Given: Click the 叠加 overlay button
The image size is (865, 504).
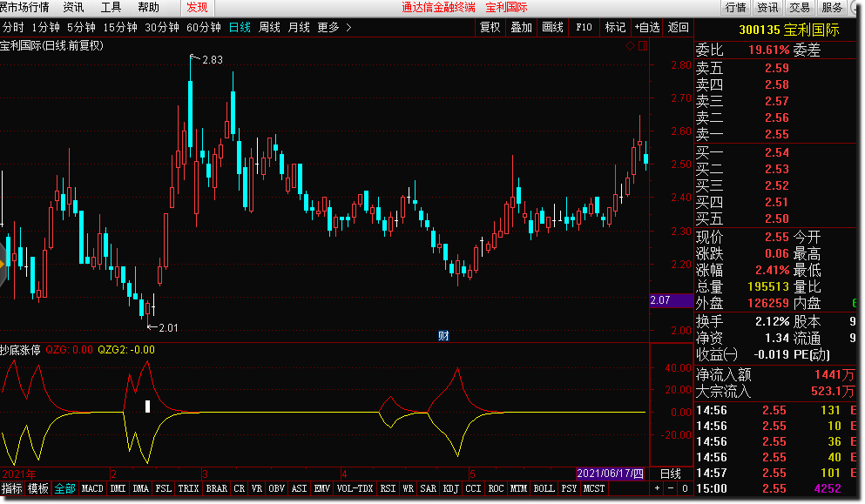Looking at the screenshot, I should [x=521, y=28].
